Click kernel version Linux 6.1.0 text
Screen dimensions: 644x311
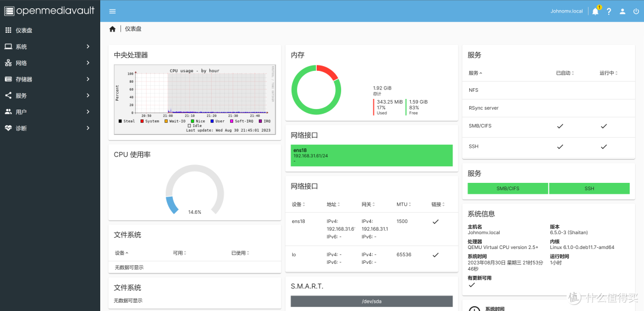click(x=582, y=247)
